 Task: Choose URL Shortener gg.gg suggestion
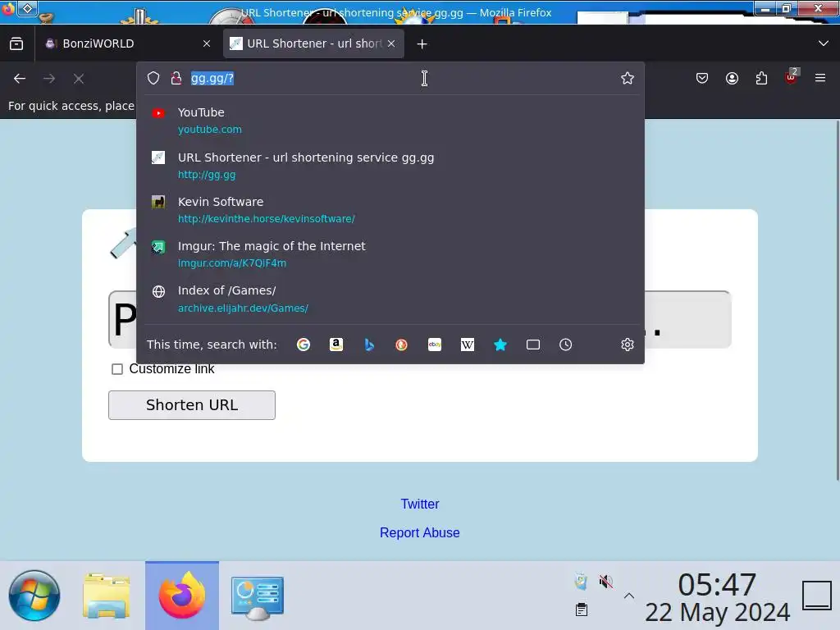point(390,166)
